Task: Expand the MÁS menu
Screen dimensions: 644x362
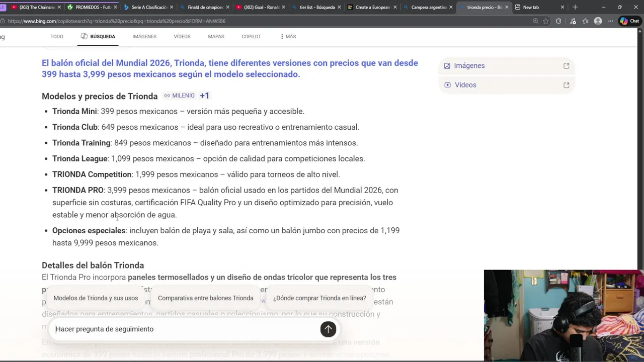Action: pyautogui.click(x=288, y=37)
